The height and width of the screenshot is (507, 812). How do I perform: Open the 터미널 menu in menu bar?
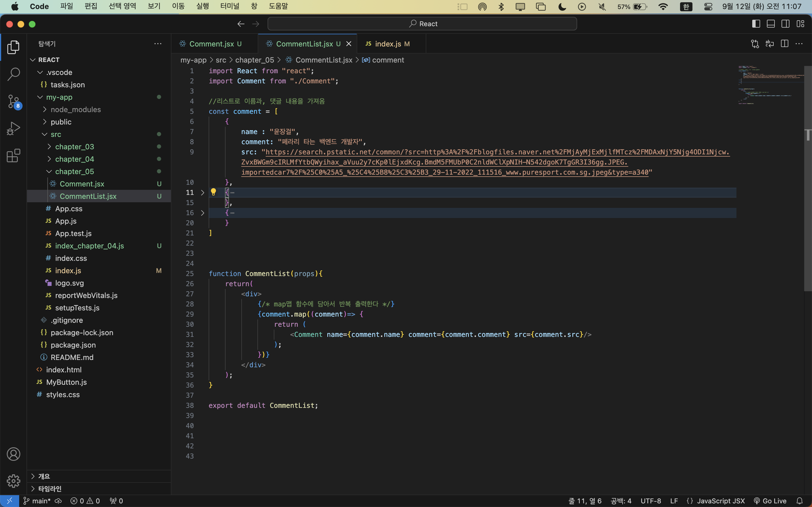(x=230, y=6)
